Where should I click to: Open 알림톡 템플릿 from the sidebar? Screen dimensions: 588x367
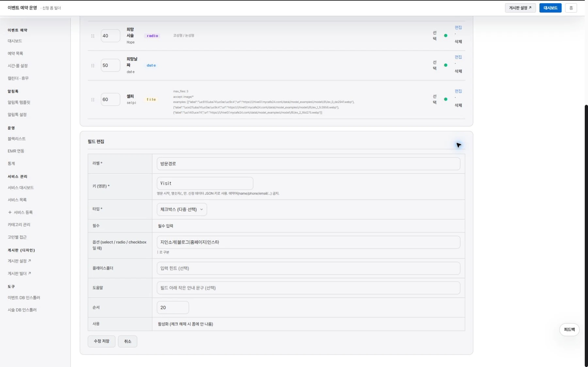point(19,102)
